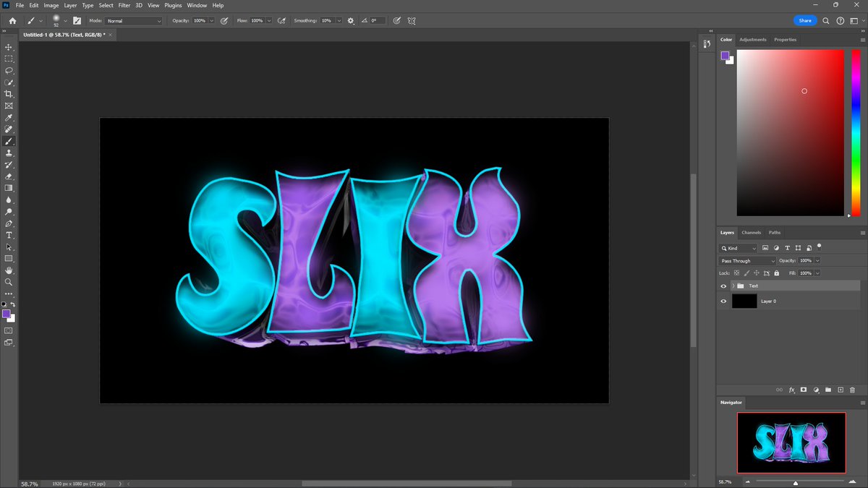Click the foreground color swatch

[7, 312]
